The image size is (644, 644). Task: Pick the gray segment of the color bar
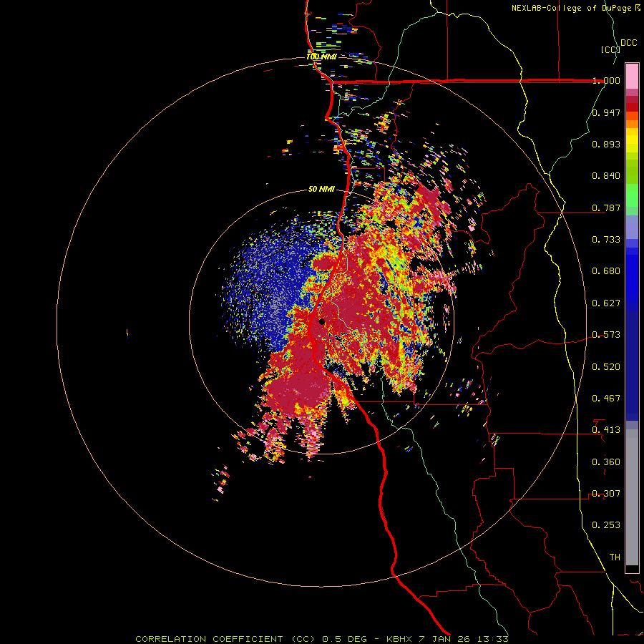tap(632, 497)
